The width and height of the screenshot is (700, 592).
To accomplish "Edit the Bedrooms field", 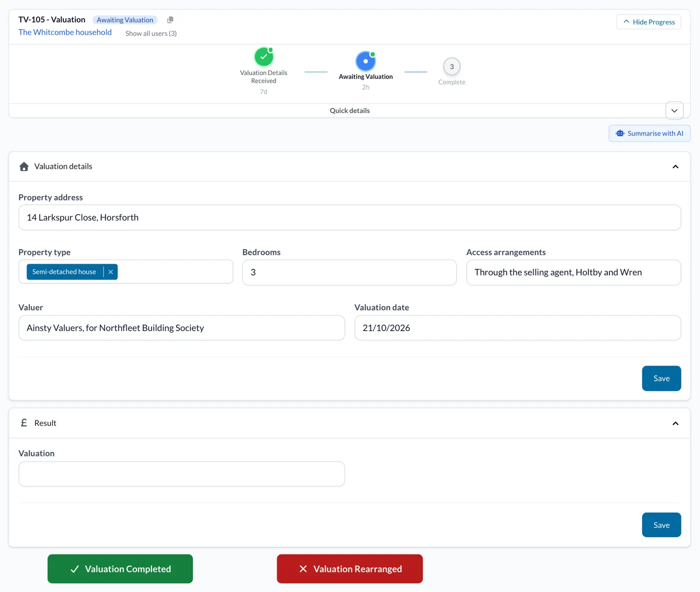I will click(x=349, y=272).
